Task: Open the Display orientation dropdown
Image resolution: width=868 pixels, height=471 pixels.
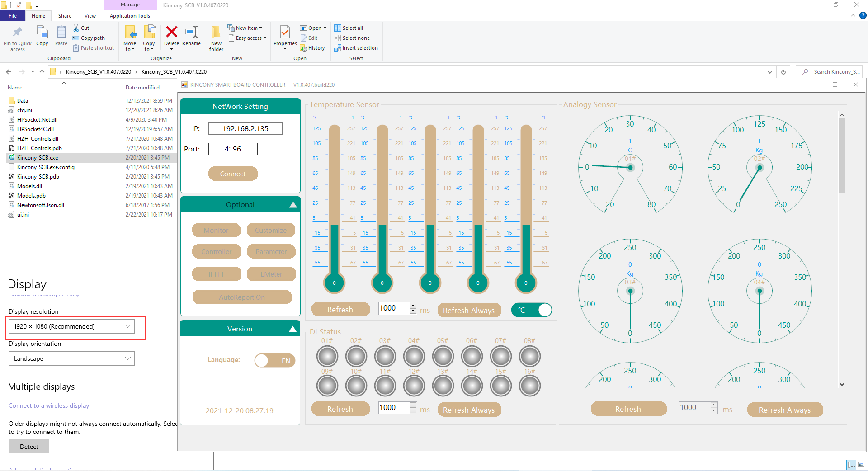Action: coord(72,358)
